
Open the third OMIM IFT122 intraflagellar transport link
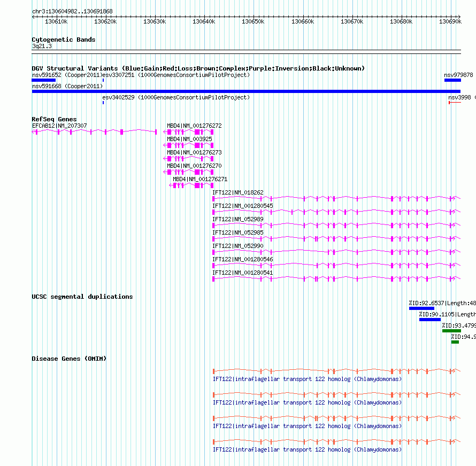point(307,426)
